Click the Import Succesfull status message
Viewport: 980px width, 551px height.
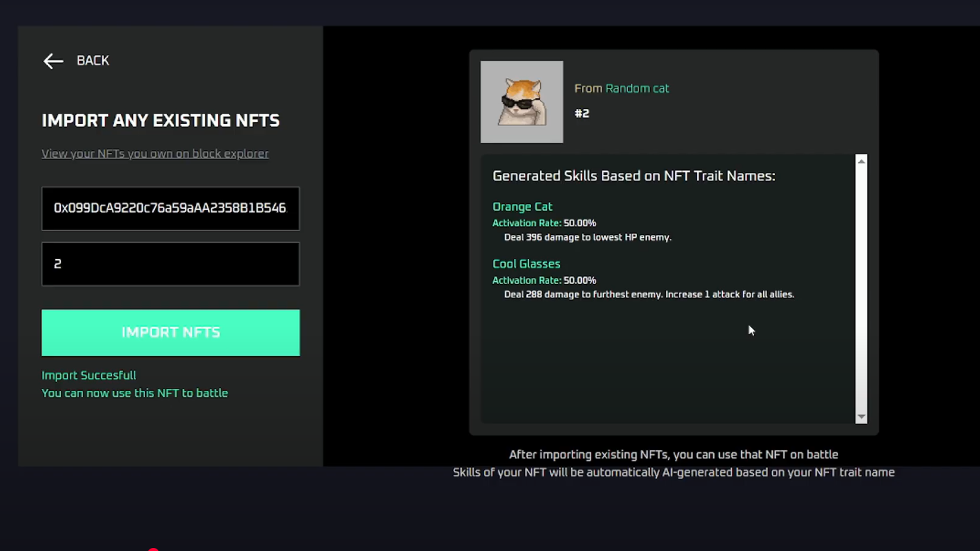click(x=89, y=375)
